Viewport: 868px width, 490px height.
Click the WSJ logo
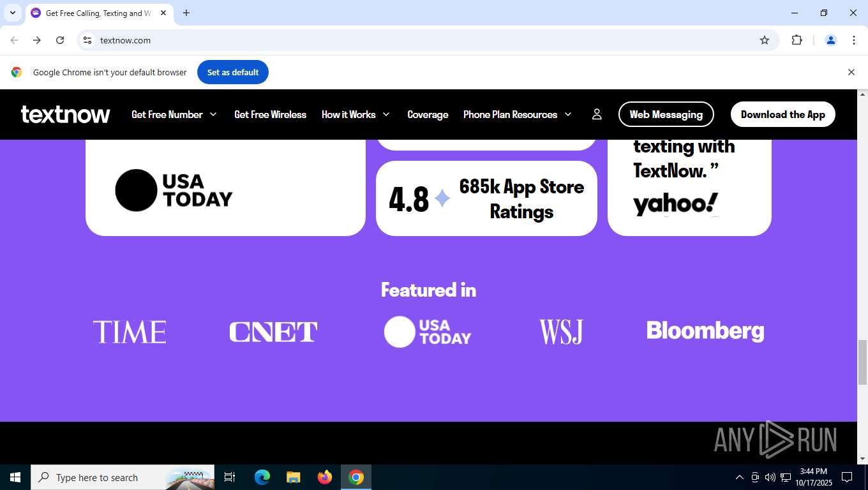coord(561,332)
